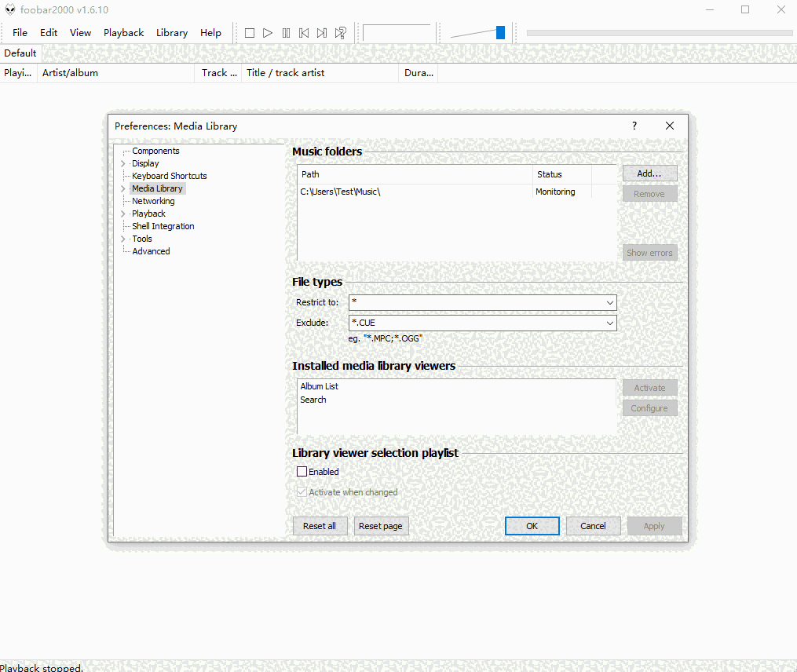The width and height of the screenshot is (797, 672).
Task: Click the Next track icon
Action: pyautogui.click(x=321, y=32)
